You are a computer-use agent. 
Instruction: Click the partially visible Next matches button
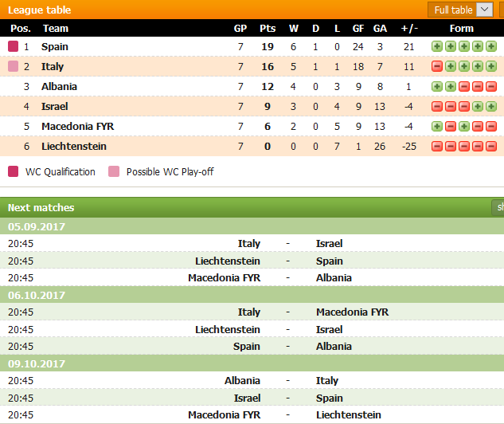(498, 207)
